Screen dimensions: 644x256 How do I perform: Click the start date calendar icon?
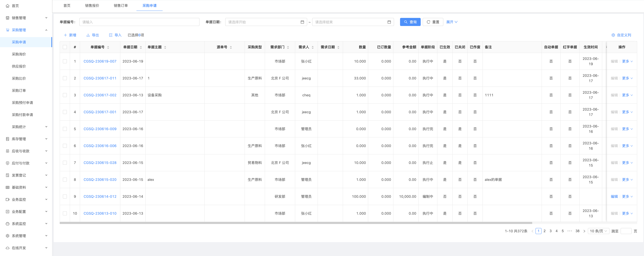coord(302,22)
